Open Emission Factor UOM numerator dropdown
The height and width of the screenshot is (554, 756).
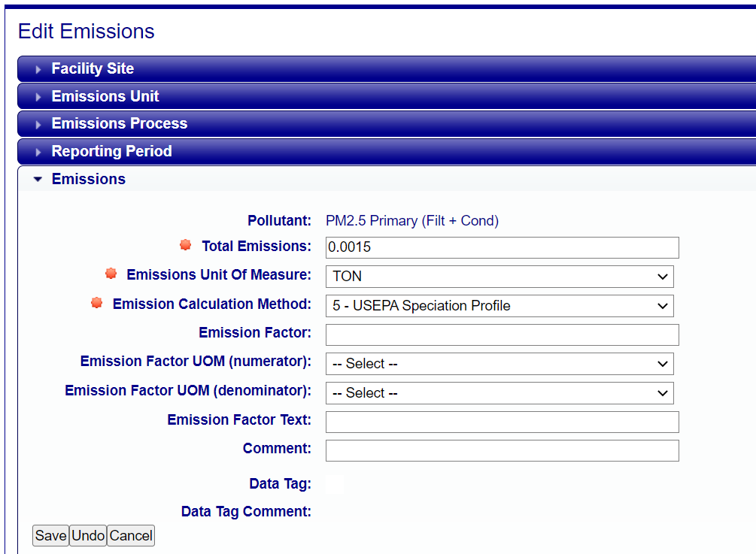pyautogui.click(x=499, y=364)
